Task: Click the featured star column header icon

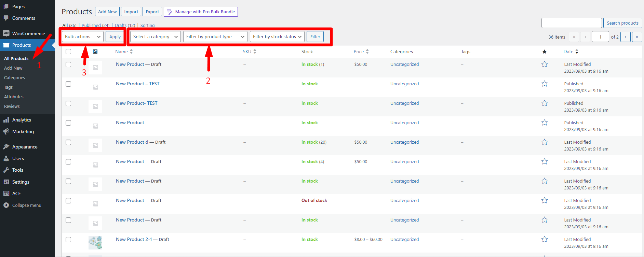Action: click(x=545, y=52)
